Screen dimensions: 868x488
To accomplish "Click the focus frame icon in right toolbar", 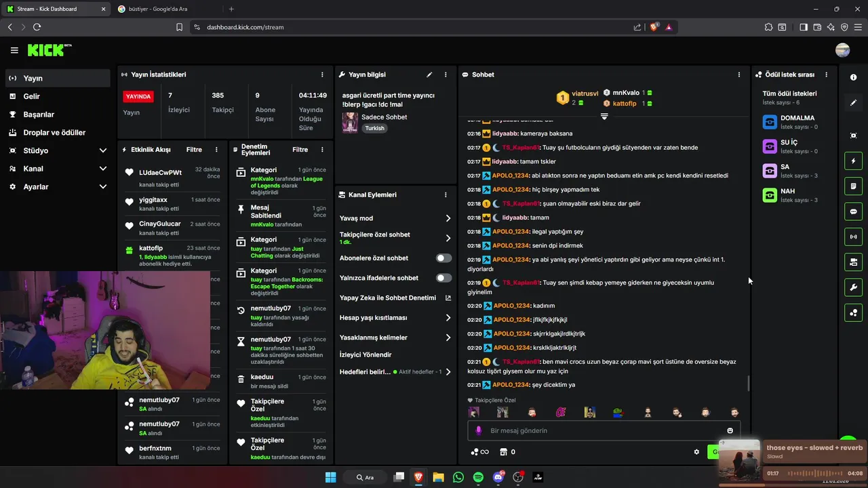I will click(x=854, y=136).
